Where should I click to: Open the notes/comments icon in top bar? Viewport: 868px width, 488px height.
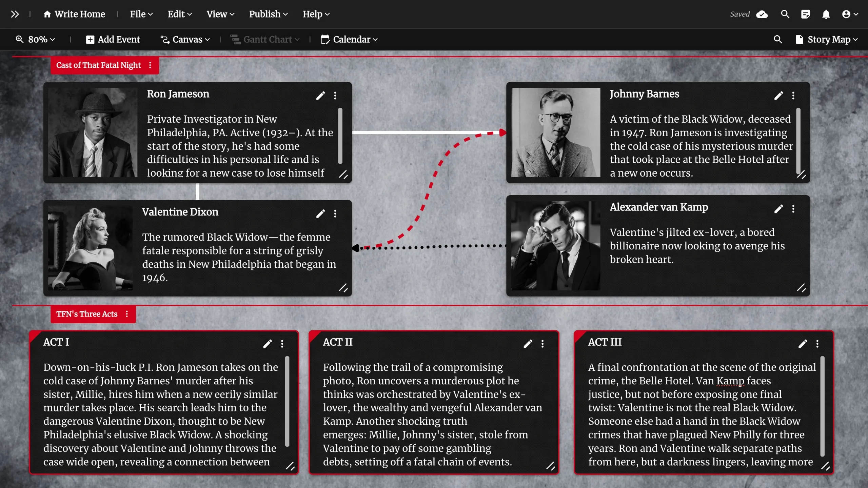click(x=805, y=14)
